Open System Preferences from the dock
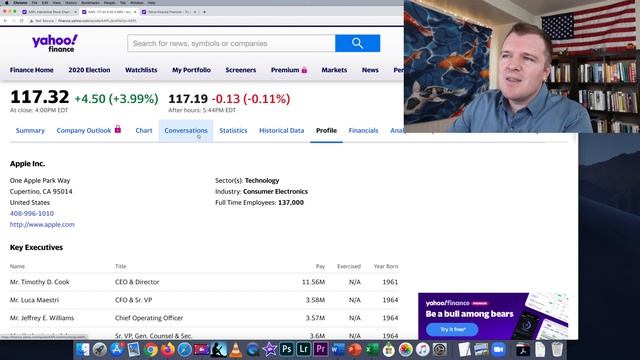The image size is (640, 360). pos(440,350)
